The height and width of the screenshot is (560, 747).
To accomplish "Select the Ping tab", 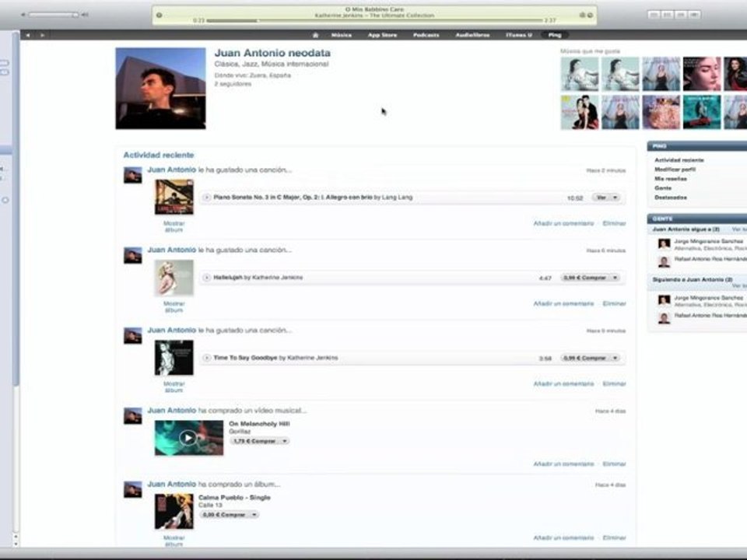I will [555, 35].
